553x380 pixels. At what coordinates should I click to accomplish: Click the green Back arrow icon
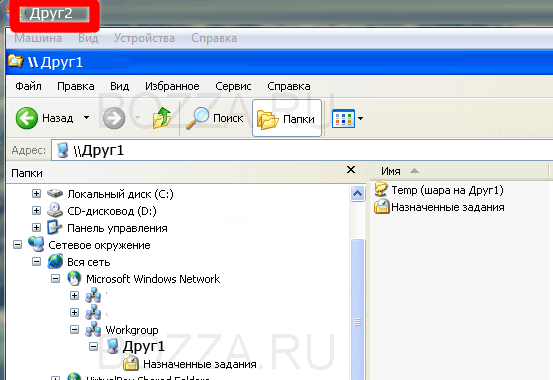tap(26, 118)
